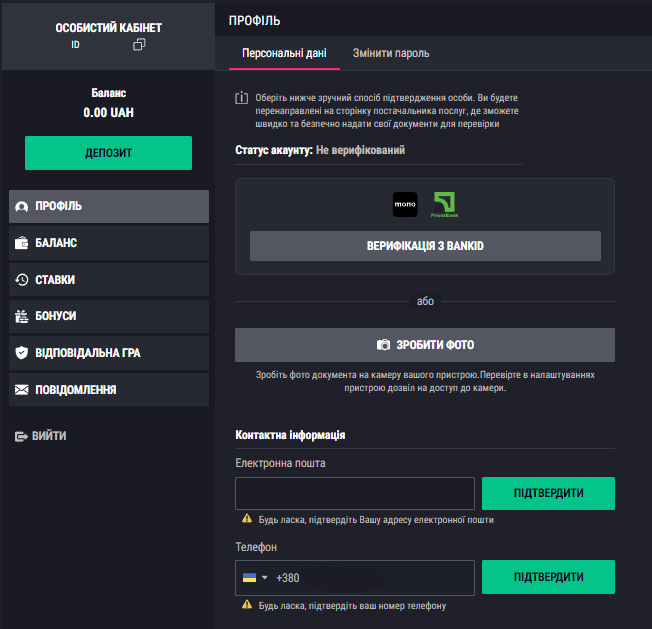Viewport: 652px width, 629px height.
Task: Focus the Електронна пошта input field
Action: (x=354, y=493)
